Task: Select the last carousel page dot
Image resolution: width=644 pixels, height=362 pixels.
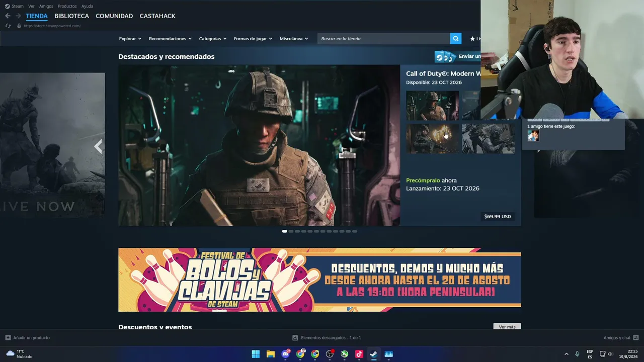Action: click(x=355, y=231)
